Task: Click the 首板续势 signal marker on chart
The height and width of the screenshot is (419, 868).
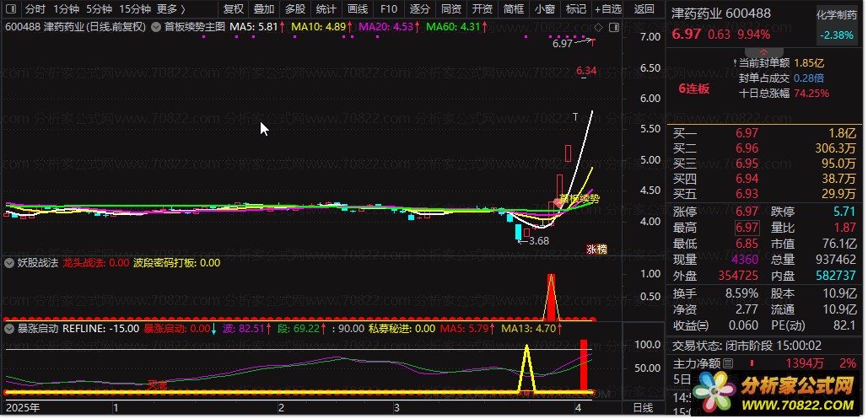Action: 579,199
